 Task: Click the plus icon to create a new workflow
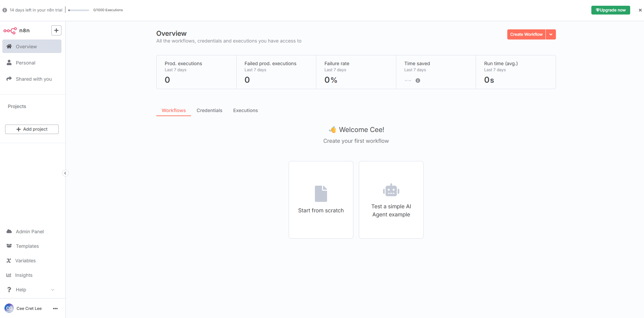pyautogui.click(x=56, y=30)
